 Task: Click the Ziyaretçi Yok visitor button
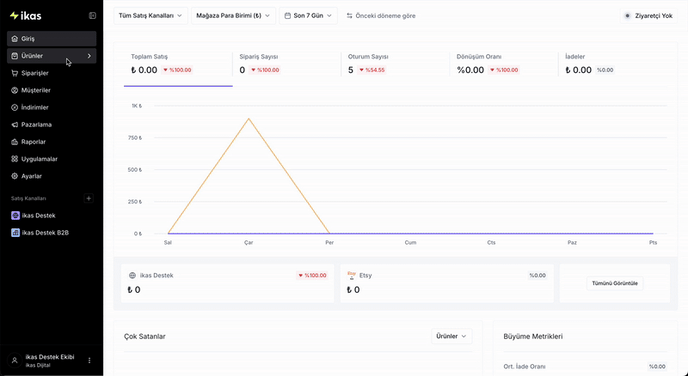(x=649, y=16)
